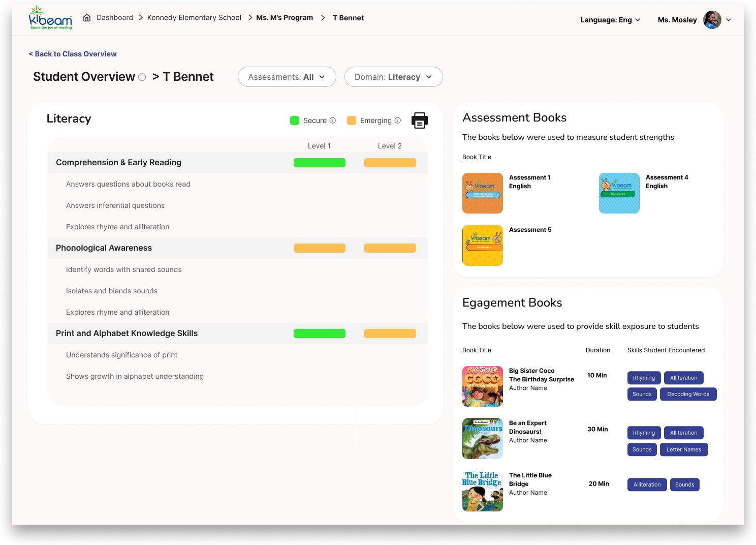Expand the user account menu chevron
Screen dimensions: 756x545
pyautogui.click(x=729, y=20)
